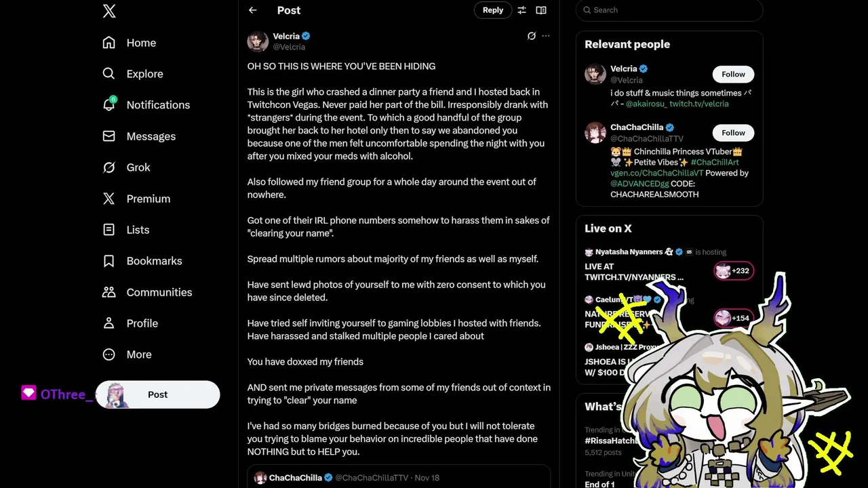Click the Post compose button
This screenshot has width=868, height=488.
(x=158, y=394)
